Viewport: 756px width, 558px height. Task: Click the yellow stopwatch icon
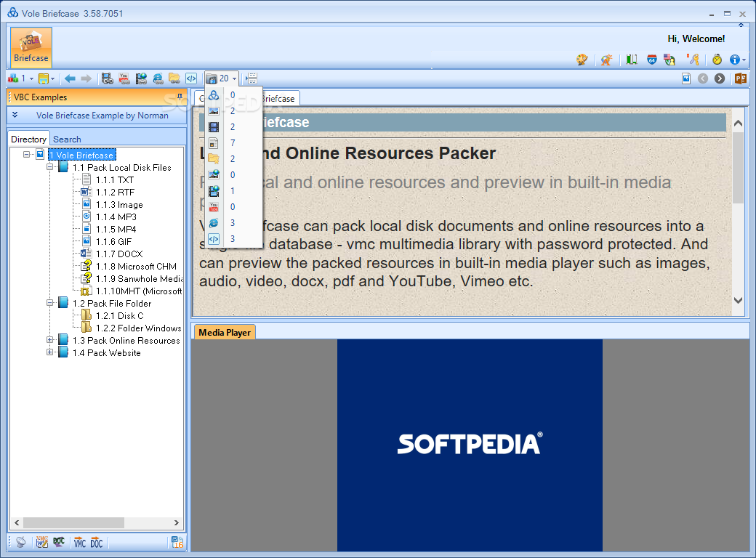(x=717, y=60)
